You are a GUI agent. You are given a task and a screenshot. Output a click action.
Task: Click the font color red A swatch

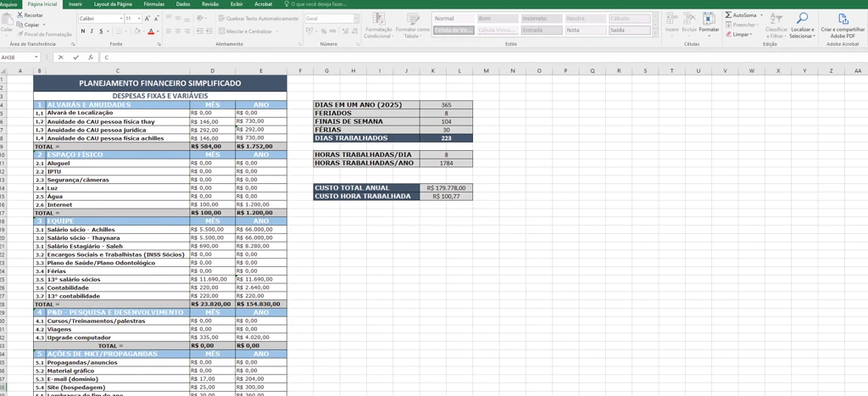point(151,31)
